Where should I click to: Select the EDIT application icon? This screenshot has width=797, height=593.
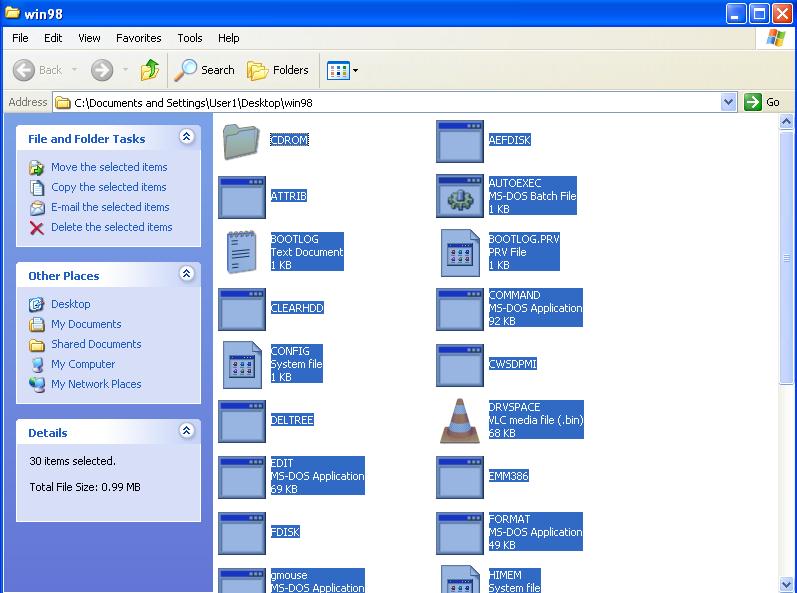(241, 477)
